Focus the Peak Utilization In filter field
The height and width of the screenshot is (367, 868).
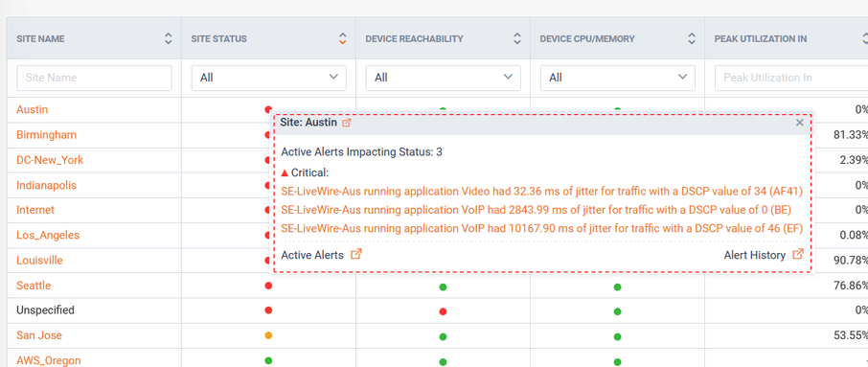tap(791, 78)
